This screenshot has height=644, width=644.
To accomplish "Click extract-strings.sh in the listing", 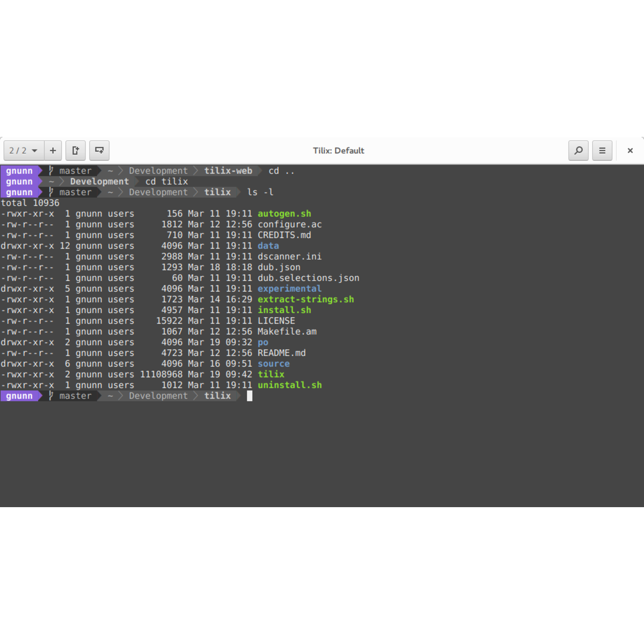I will coord(305,299).
